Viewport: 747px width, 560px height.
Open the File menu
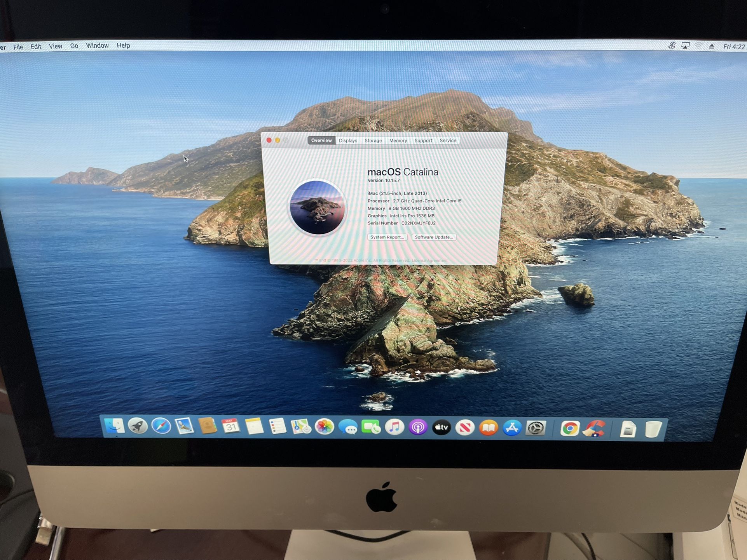(x=18, y=47)
